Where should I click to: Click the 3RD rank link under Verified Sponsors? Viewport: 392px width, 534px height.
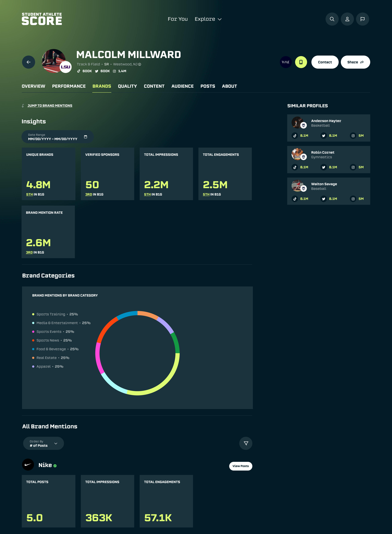[x=88, y=194]
